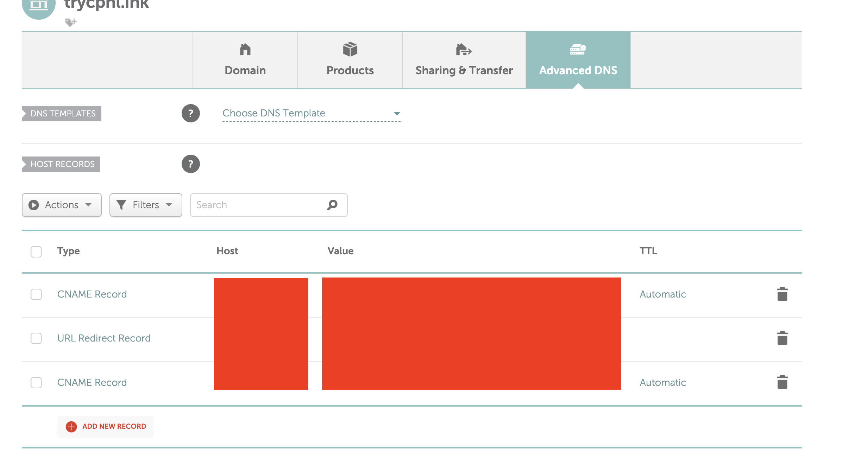Open the Choose DNS Template dropdown
The image size is (868, 472).
(x=311, y=113)
